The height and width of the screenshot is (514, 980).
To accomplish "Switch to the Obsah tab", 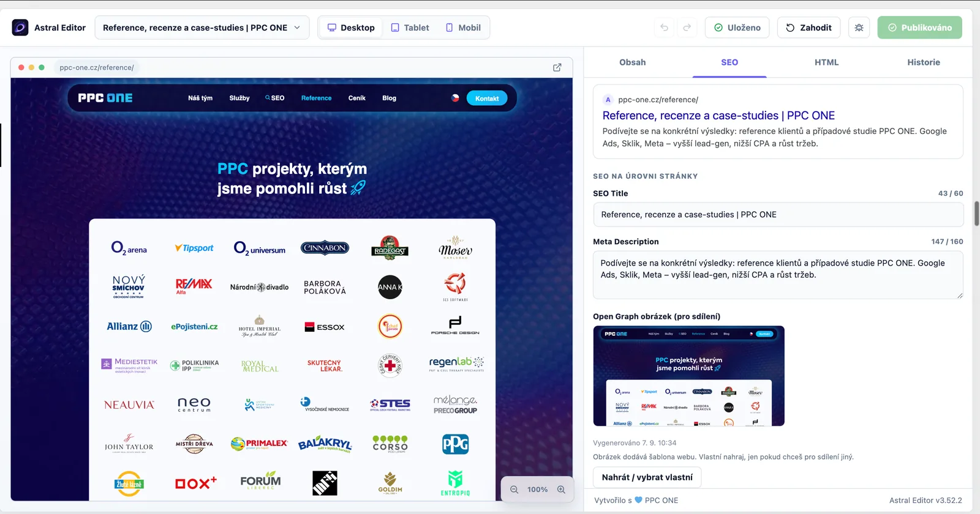I will (633, 62).
